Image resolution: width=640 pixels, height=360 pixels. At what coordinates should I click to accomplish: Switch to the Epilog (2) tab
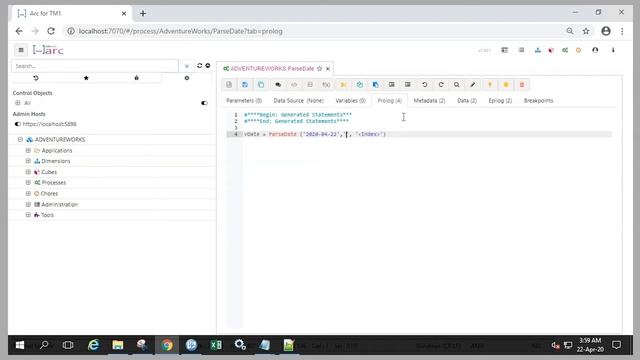coord(500,100)
